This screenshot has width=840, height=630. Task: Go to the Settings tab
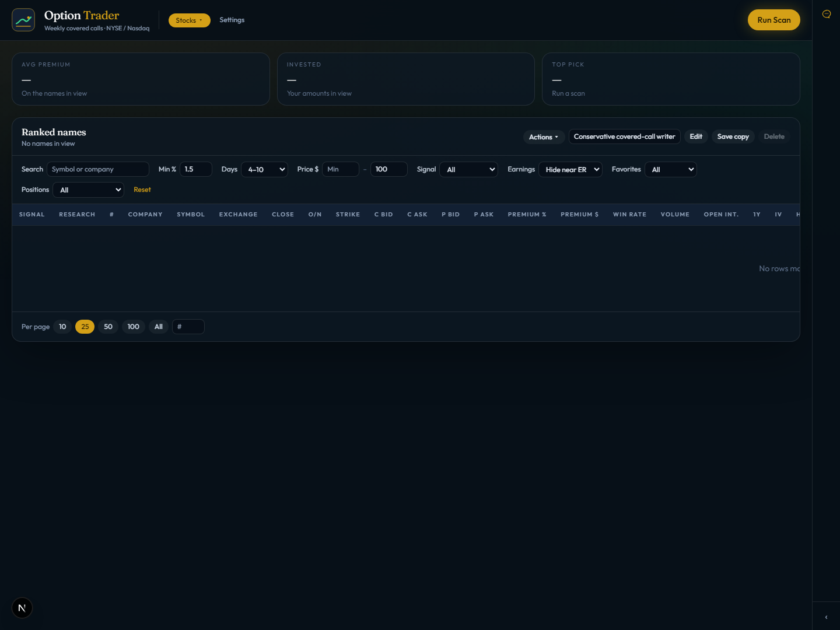tap(232, 20)
